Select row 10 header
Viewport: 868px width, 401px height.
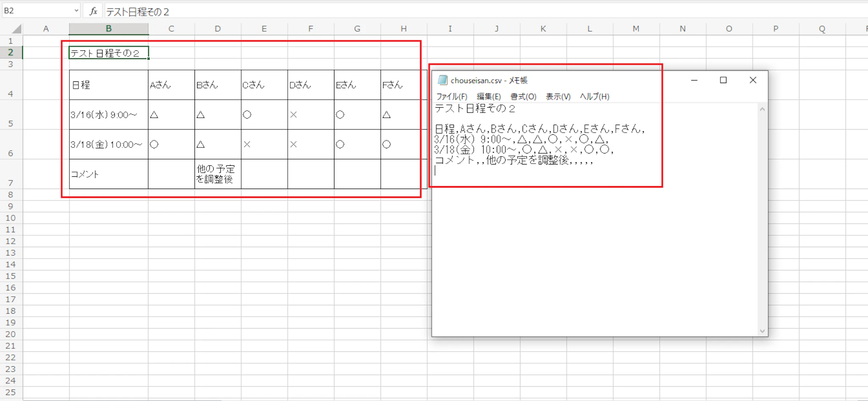pos(11,218)
